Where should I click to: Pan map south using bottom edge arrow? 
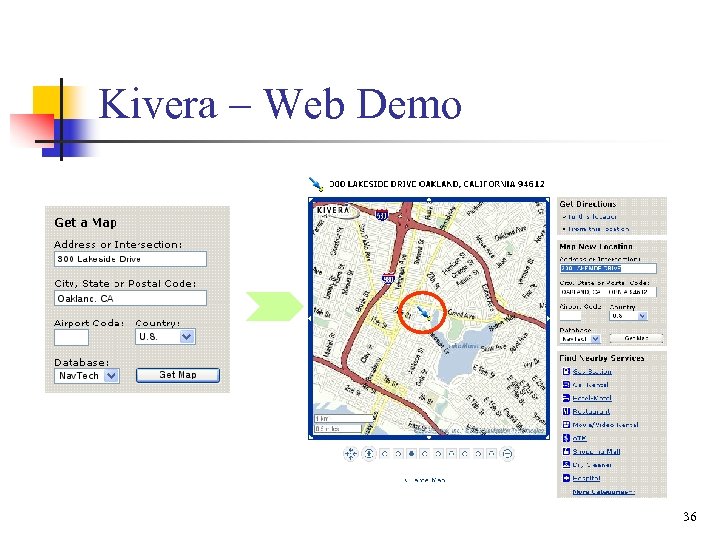[429, 438]
